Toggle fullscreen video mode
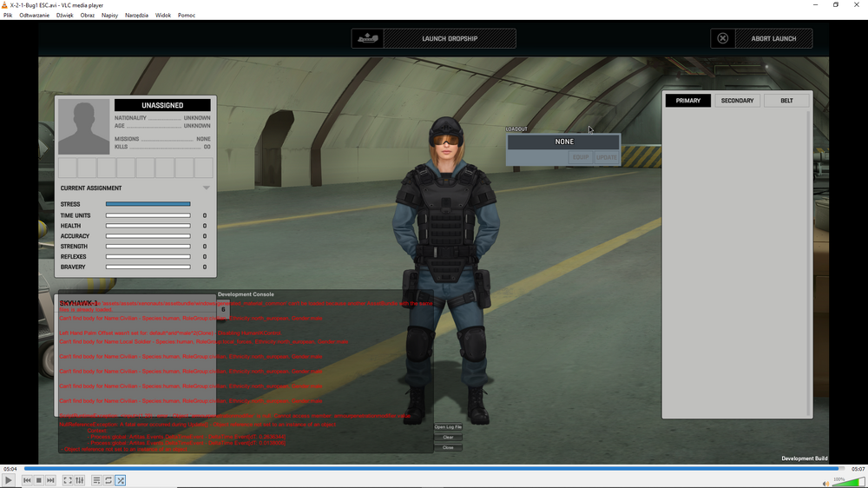This screenshot has height=488, width=868. [x=68, y=480]
